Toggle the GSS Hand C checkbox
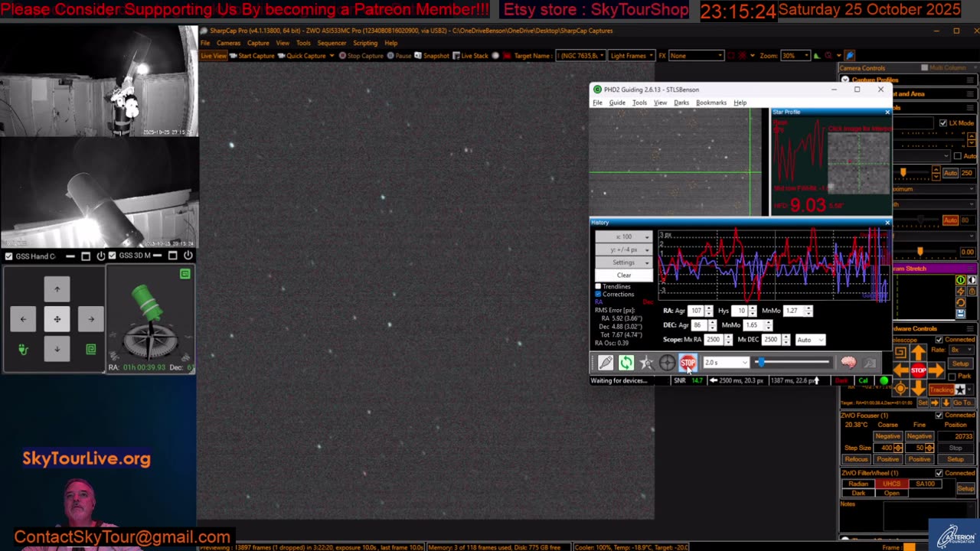The height and width of the screenshot is (551, 980). pos(9,256)
